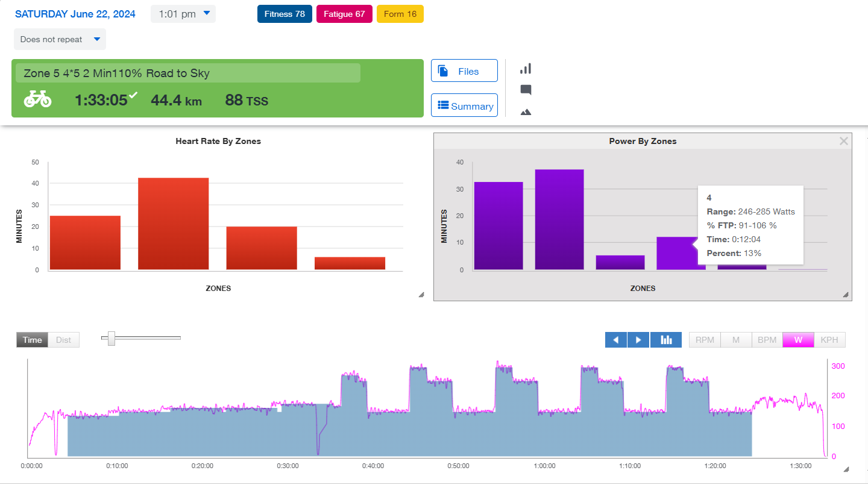Viewport: 868px width, 488px height.
Task: Click the previous arrow chart button
Action: click(x=616, y=340)
